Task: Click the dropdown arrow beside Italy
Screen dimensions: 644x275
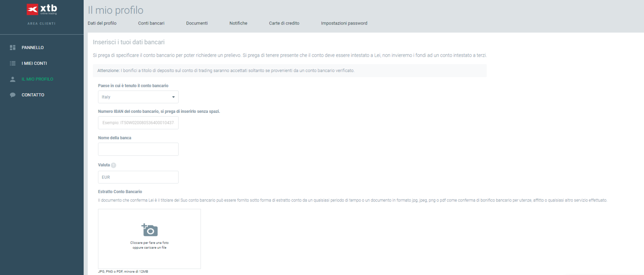Action: [173, 97]
